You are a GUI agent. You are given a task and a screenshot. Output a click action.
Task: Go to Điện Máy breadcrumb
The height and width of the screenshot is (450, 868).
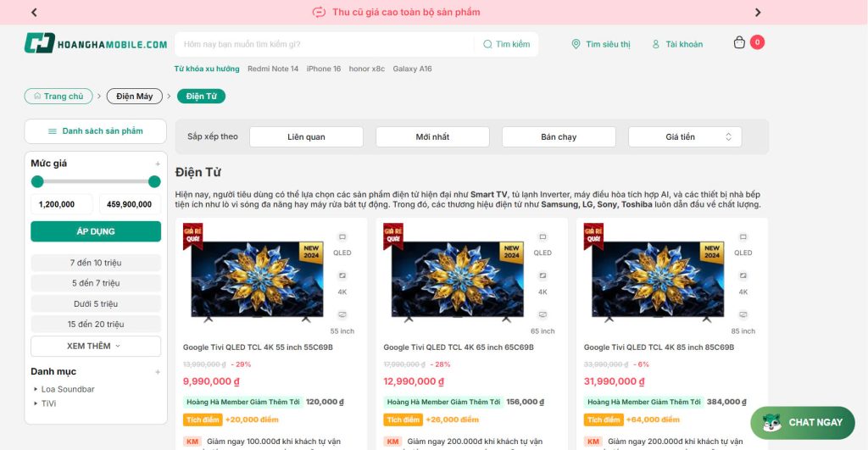(x=135, y=97)
